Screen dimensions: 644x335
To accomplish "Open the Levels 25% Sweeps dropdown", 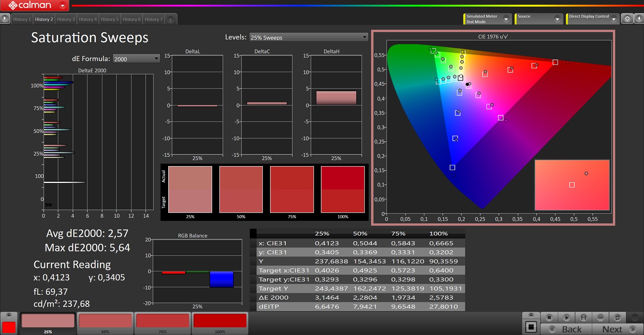I will pyautogui.click(x=308, y=37).
